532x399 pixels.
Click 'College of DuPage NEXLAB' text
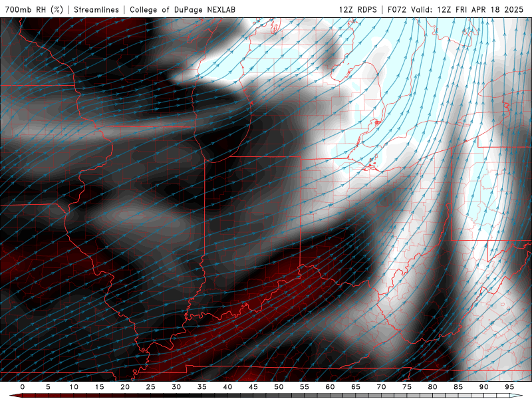pyautogui.click(x=182, y=9)
